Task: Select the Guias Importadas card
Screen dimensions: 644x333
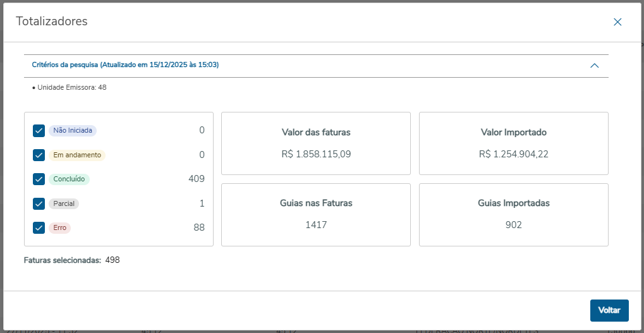Action: pos(513,214)
